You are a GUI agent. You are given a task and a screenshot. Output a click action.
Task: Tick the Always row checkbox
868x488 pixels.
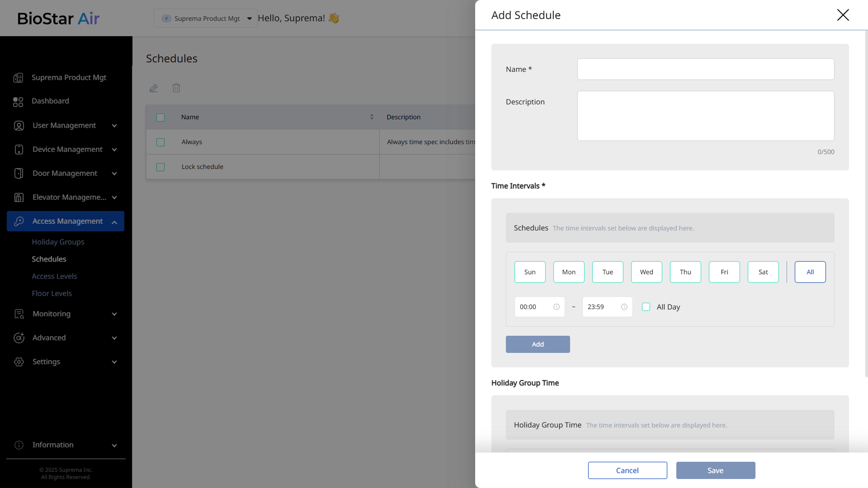tap(160, 142)
